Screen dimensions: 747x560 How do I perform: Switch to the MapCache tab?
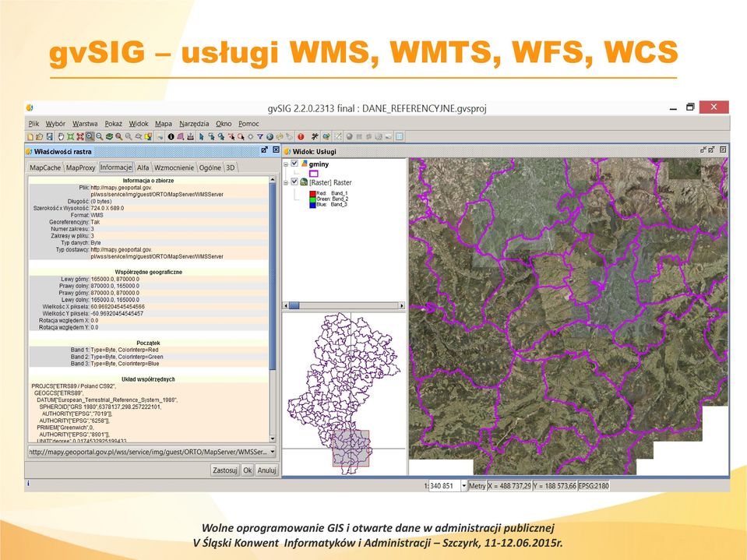[45, 167]
